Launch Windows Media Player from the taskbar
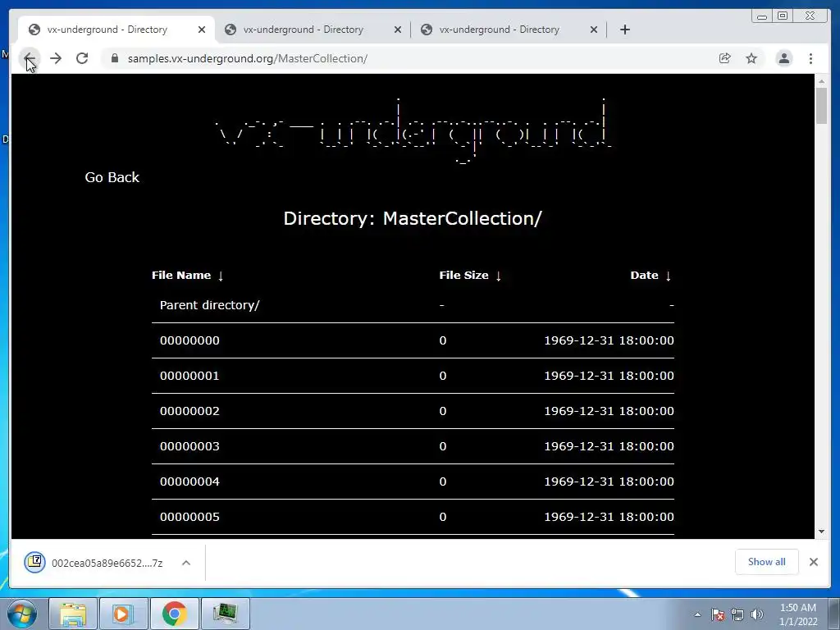Screen dimensions: 840x630 (x=123, y=614)
